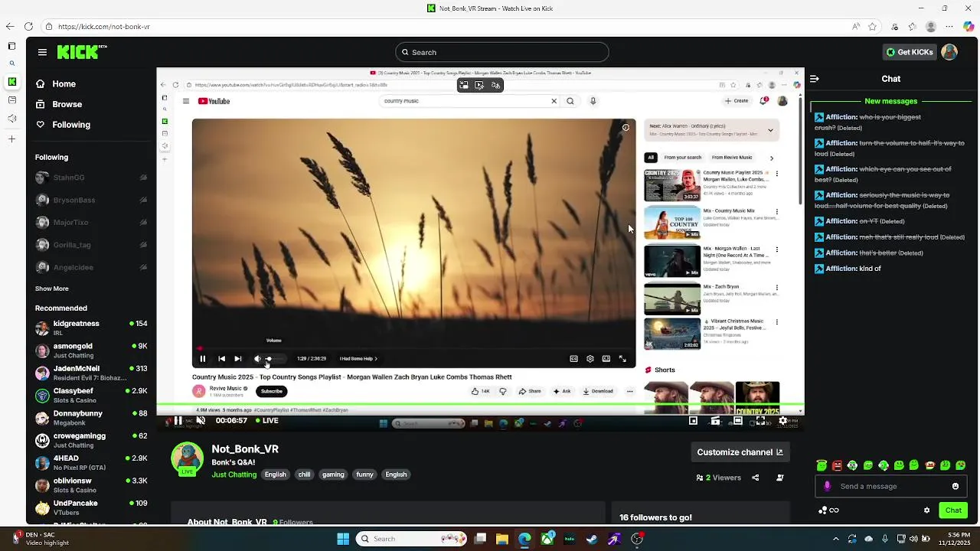Screen dimensions: 980x551
Task: Expand Show More in Following list
Action: (52, 289)
